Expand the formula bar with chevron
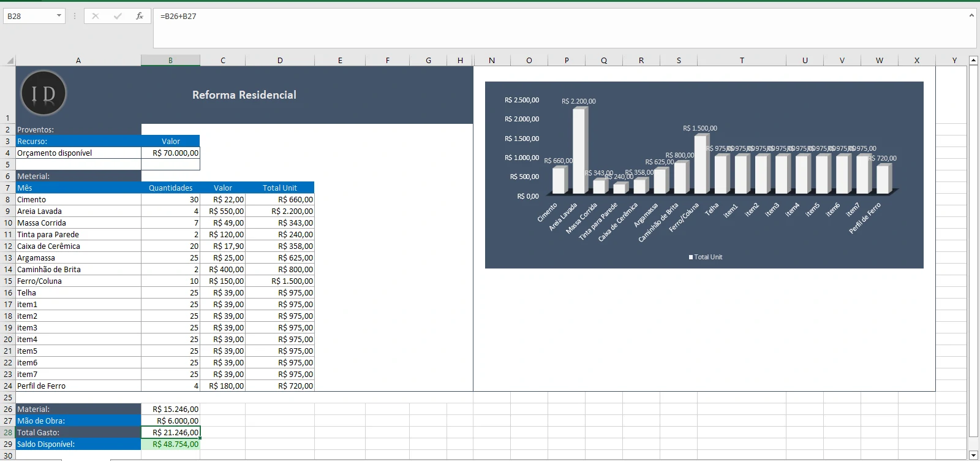The height and width of the screenshot is (461, 980). pyautogui.click(x=971, y=15)
